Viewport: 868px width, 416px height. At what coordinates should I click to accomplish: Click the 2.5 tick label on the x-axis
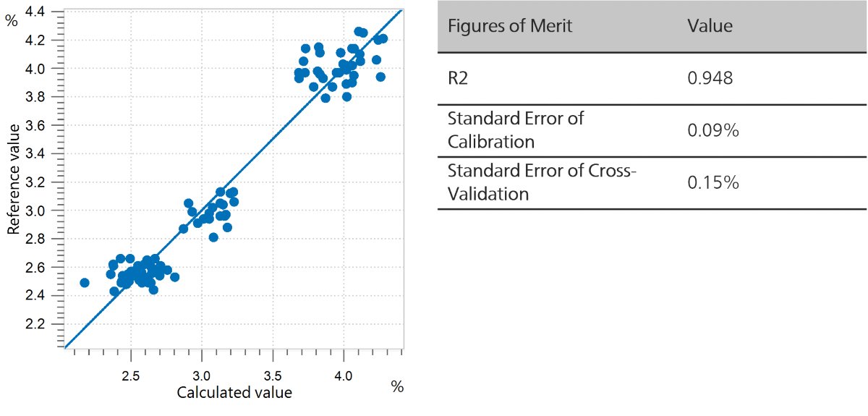(131, 376)
